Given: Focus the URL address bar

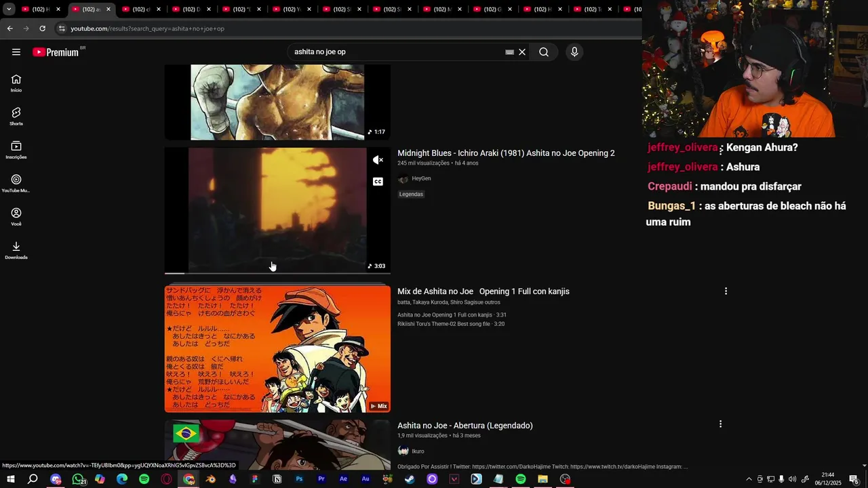Looking at the screenshot, I should pos(346,28).
